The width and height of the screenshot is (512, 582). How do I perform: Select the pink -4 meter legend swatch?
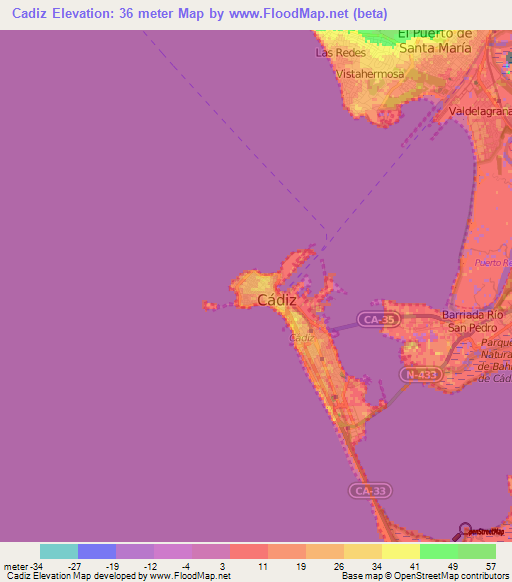coord(211,551)
